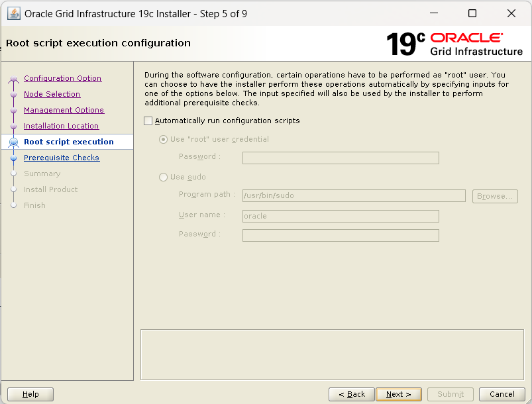Click the Java installer icon in title bar
The height and width of the screenshot is (404, 532).
pyautogui.click(x=13, y=14)
